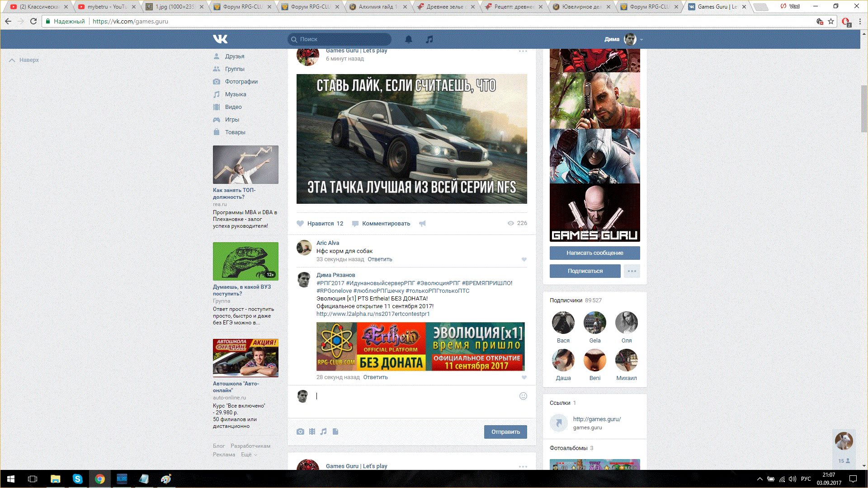Switch to the Ювелирное дело tab
Screen dimensions: 868x488
(581, 7)
